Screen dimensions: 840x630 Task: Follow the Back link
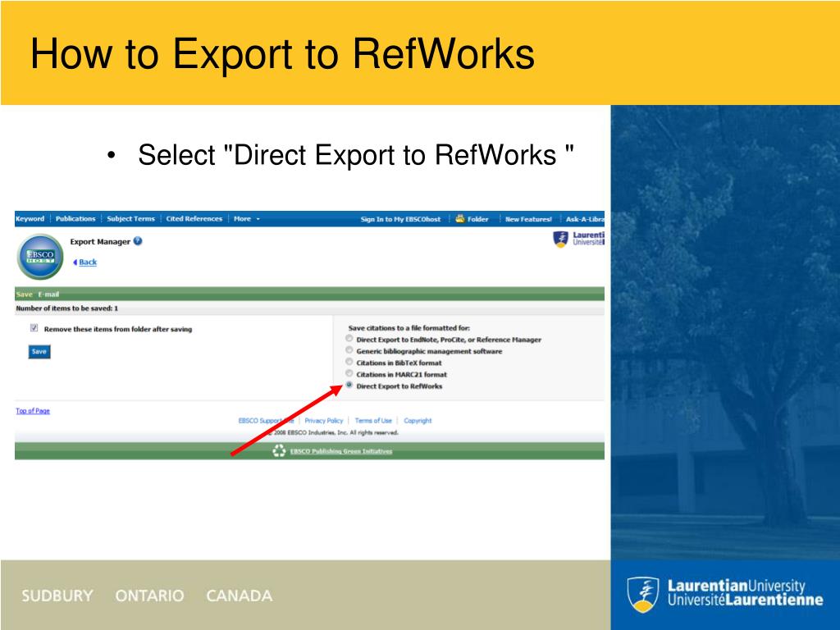88,262
